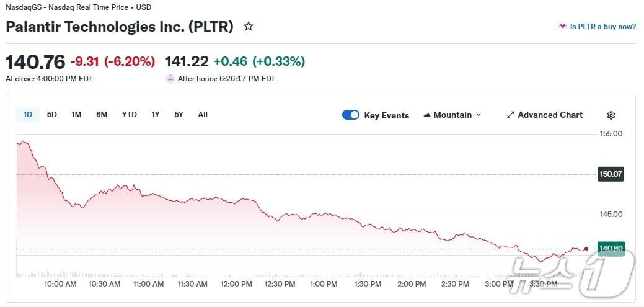Click the red current price dot on chart

coord(586,249)
